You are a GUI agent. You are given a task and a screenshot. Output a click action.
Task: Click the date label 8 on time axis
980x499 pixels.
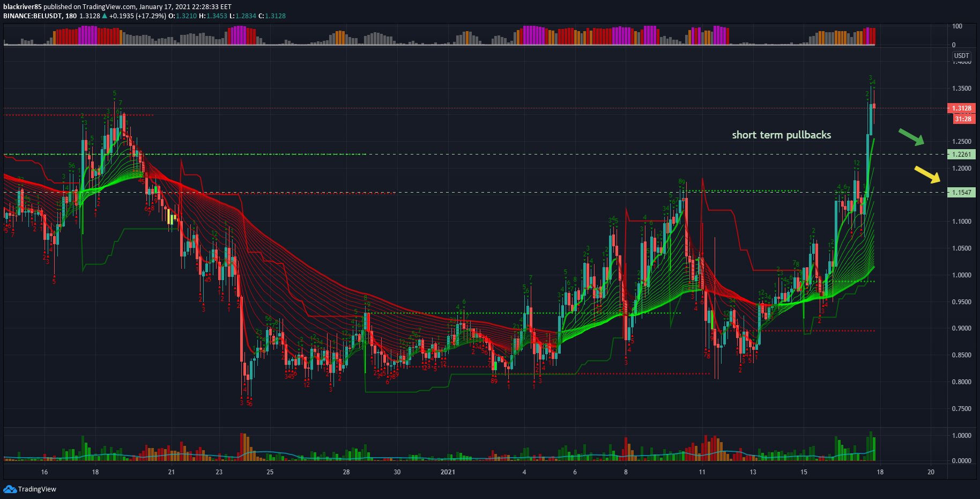tap(626, 472)
